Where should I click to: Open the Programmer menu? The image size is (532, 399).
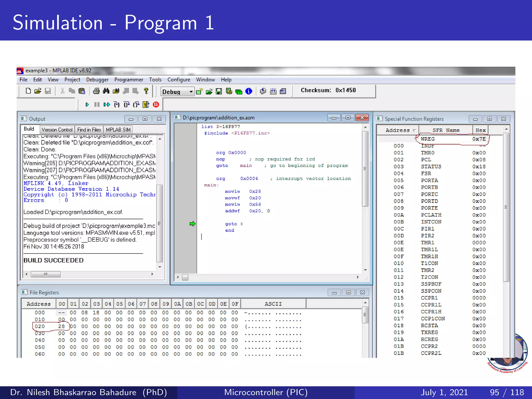pyautogui.click(x=129, y=80)
